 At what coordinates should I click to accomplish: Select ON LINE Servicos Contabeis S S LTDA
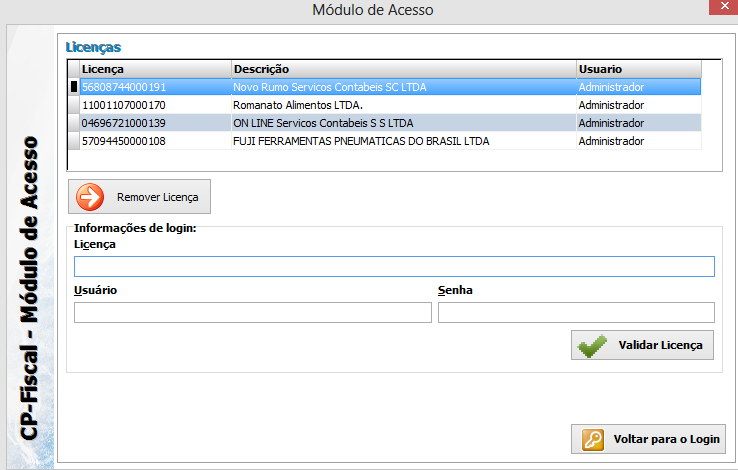point(323,123)
